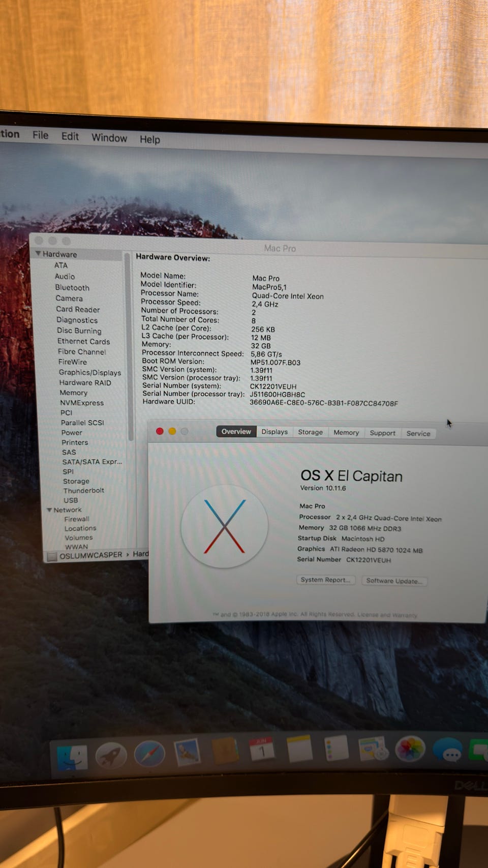The image size is (488, 868).
Task: Select Thunderbolt in the sidebar
Action: click(x=83, y=491)
